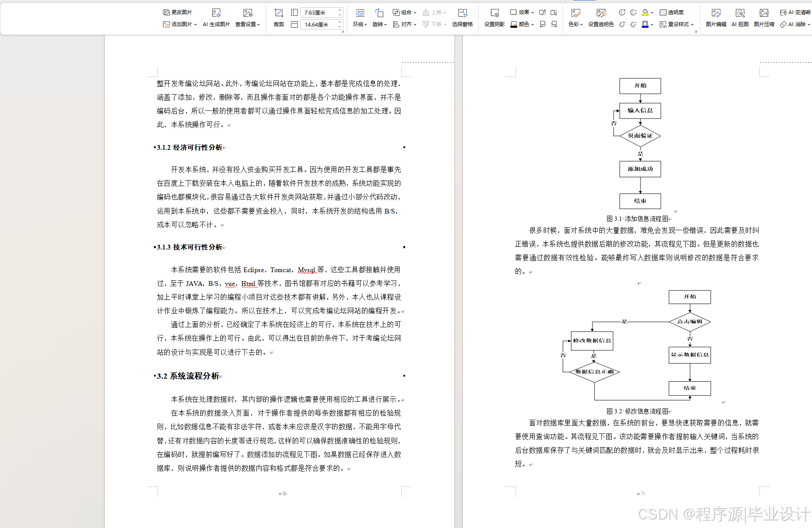Screen dimensions: 812x528
Task: Click caption 图 3.2 修改信息流程图
Action: [637, 411]
